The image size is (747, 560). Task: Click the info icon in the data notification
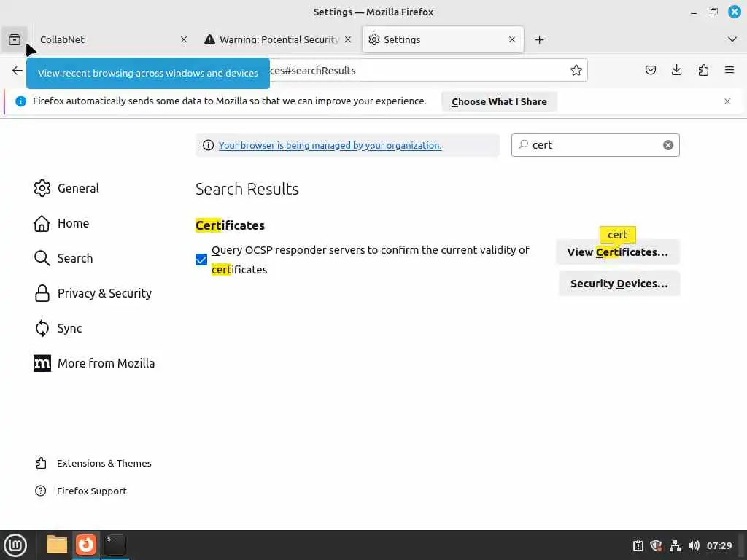20,101
